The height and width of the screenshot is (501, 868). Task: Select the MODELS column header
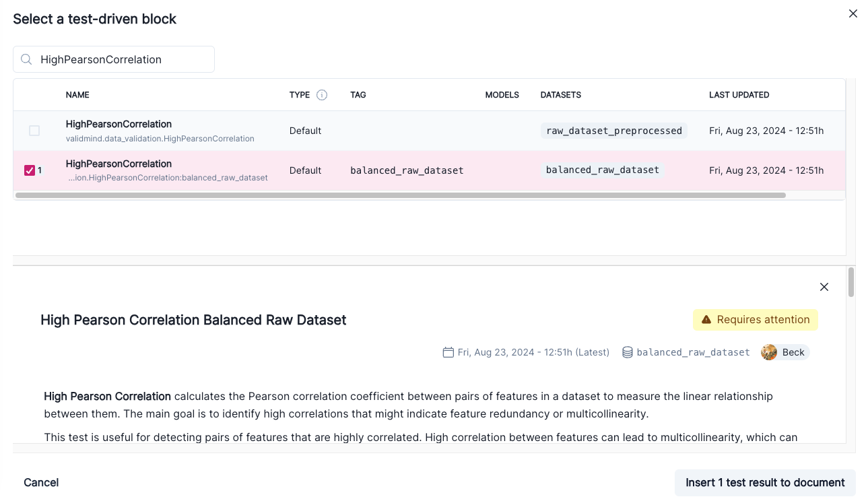coord(502,95)
